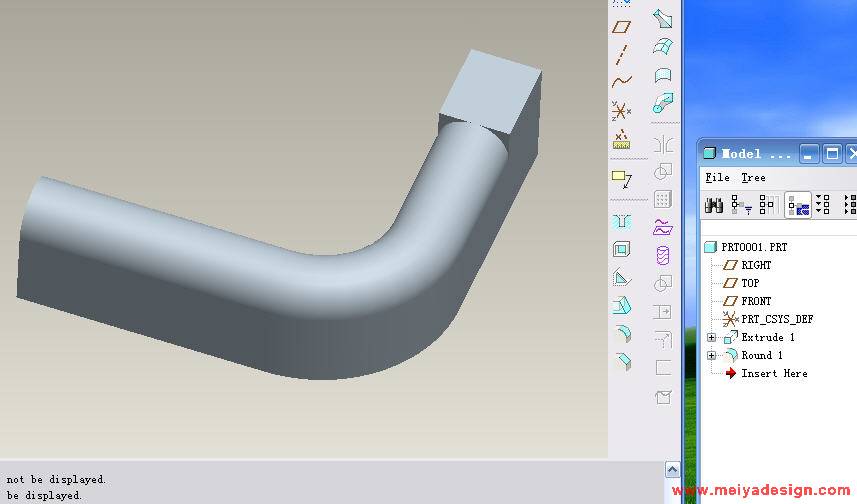Select the Shell tool icon
Image resolution: width=857 pixels, height=504 pixels.
pos(622,249)
